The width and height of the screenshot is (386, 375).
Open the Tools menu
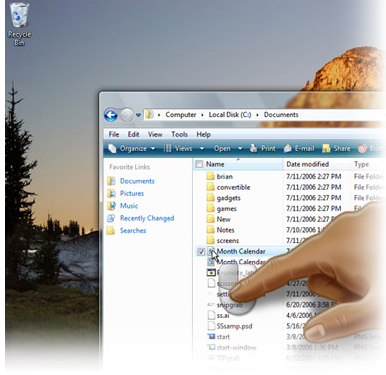coord(179,134)
